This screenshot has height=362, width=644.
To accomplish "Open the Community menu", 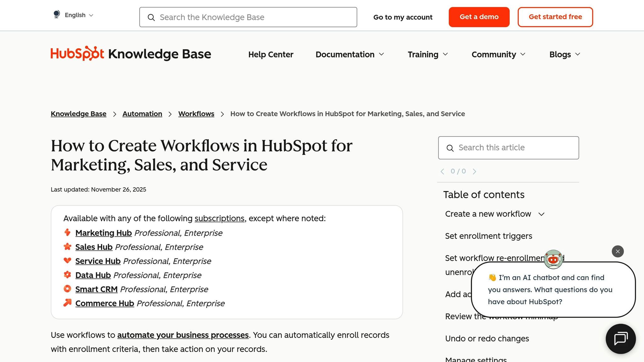I will pos(498,54).
